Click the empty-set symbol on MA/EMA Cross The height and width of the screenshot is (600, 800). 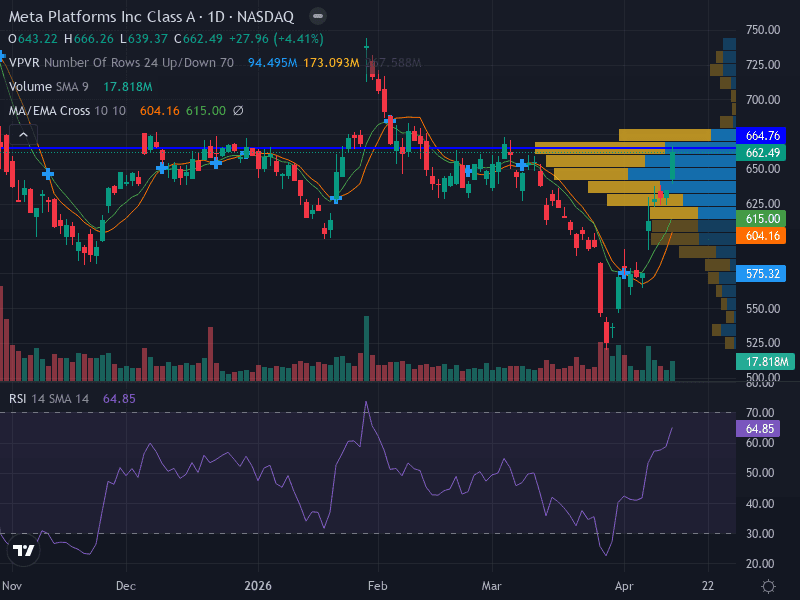point(238,111)
